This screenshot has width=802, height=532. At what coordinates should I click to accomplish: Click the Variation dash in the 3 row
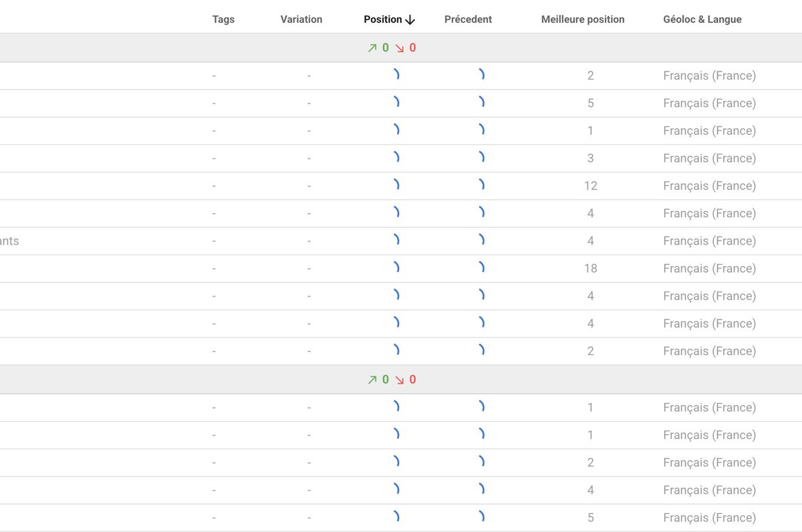tap(309, 158)
